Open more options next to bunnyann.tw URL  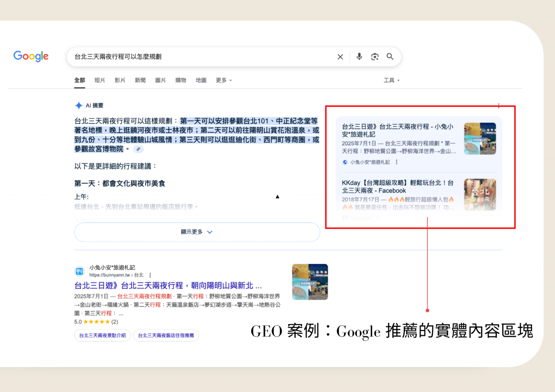(150, 275)
